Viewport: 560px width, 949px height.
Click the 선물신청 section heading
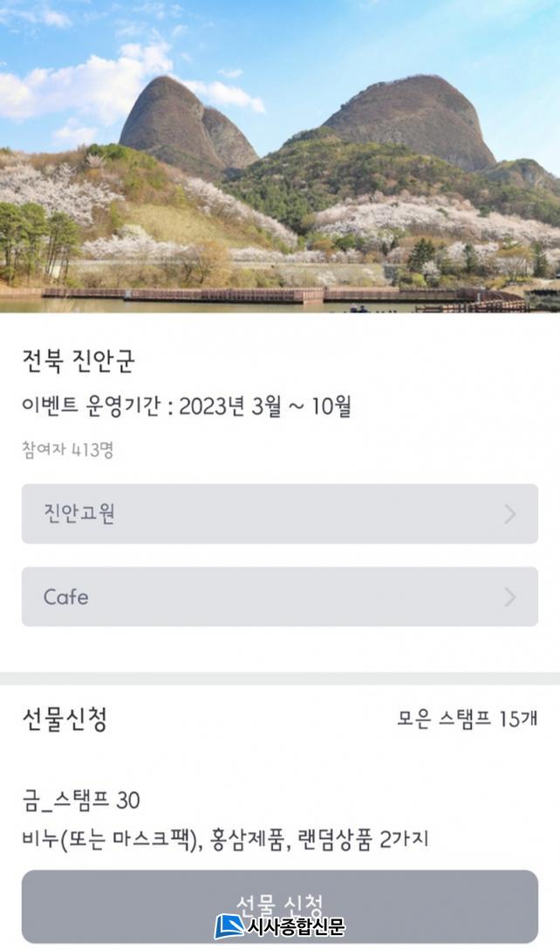click(x=65, y=720)
